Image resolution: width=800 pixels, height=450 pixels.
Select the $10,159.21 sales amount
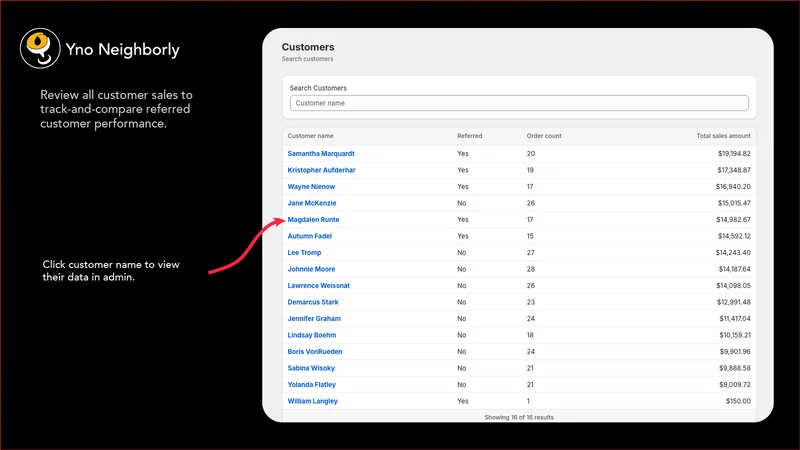[735, 335]
